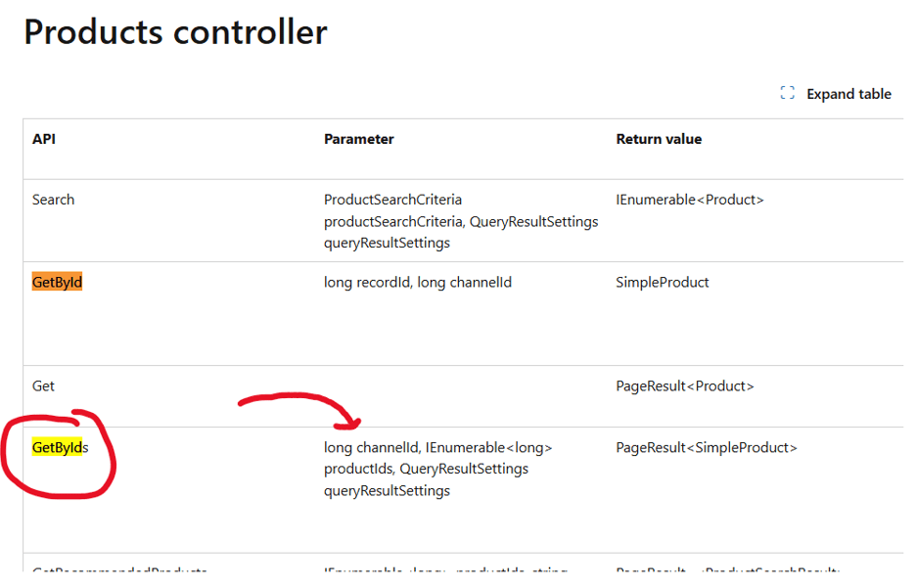917x588 pixels.
Task: Click the PageResult<SimpleProduct> return value
Action: 707,448
